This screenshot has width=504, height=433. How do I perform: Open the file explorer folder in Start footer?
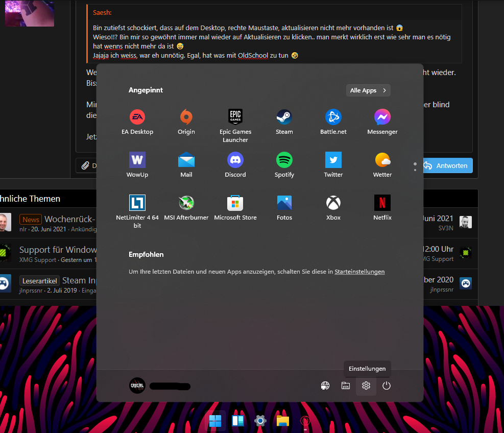[346, 386]
